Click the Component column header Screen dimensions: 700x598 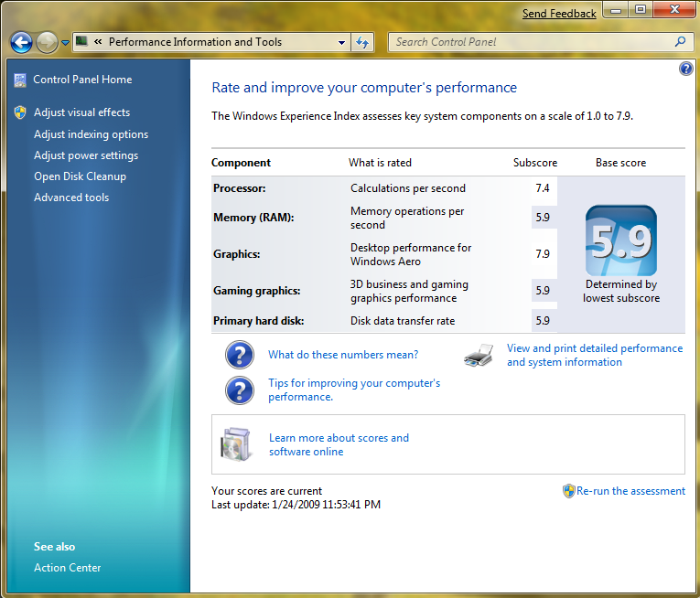click(241, 163)
